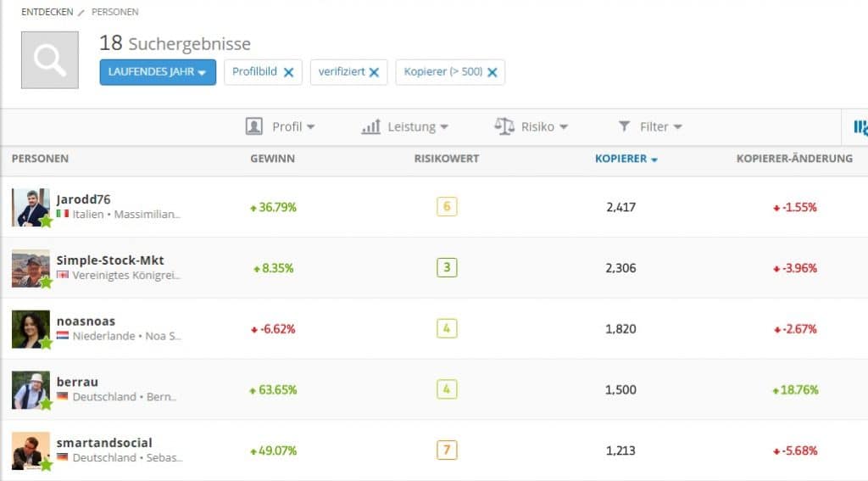Sort by RISIKOWERT column header
868x481 pixels.
[446, 159]
